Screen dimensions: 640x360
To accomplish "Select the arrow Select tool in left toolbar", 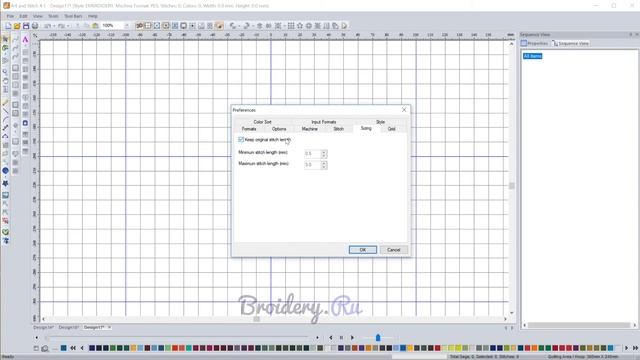I will (5, 39).
